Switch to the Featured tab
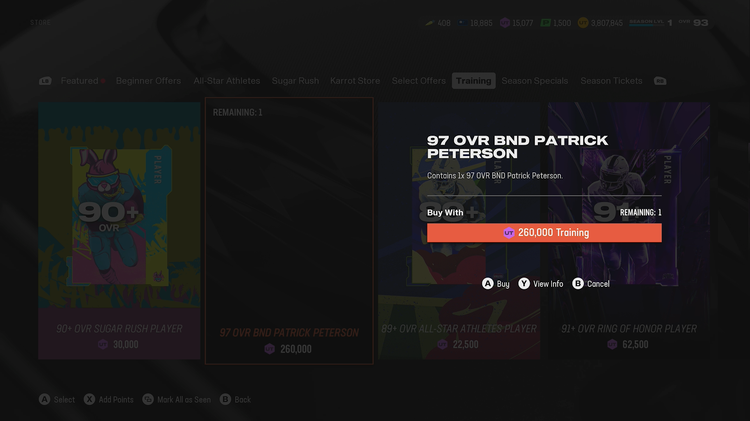750x421 pixels. pos(79,81)
